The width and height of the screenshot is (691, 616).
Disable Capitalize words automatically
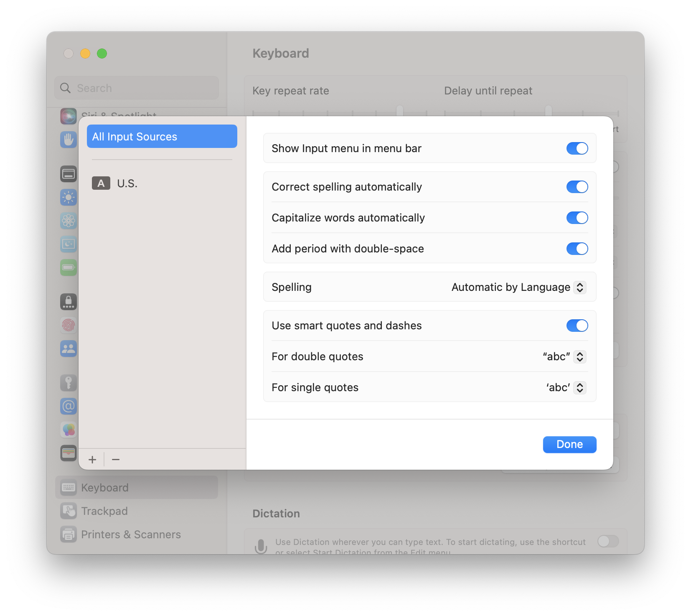coord(577,218)
